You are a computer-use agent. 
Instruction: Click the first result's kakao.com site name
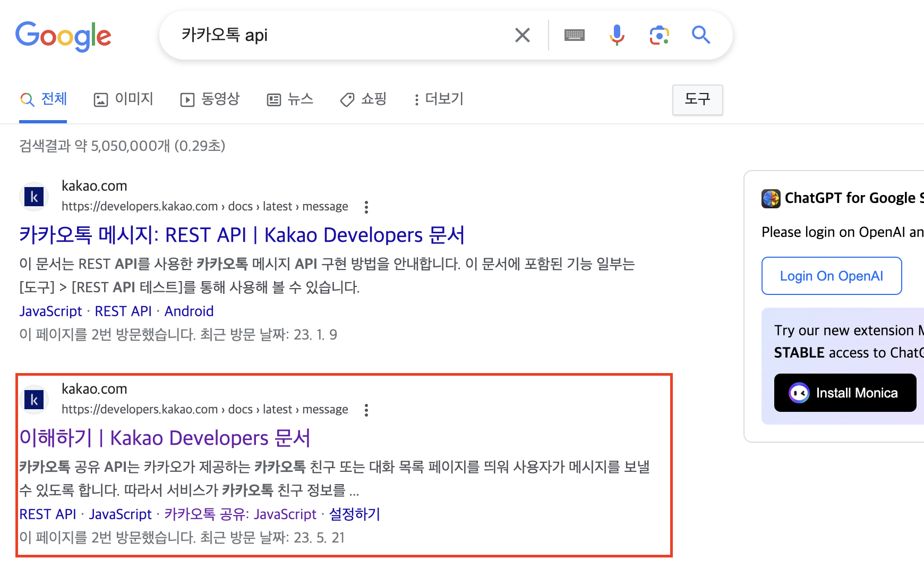pos(94,186)
